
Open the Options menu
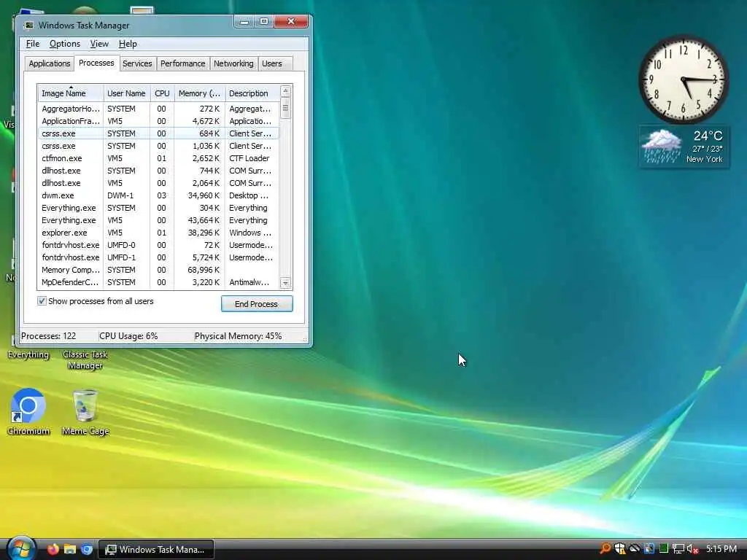pyautogui.click(x=65, y=44)
